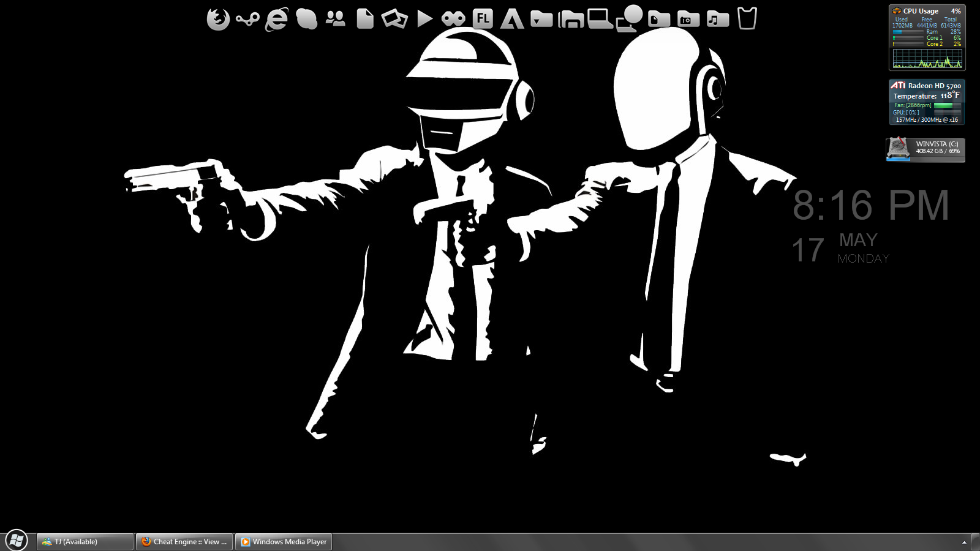Open the stacked photos dock icon

(x=394, y=19)
